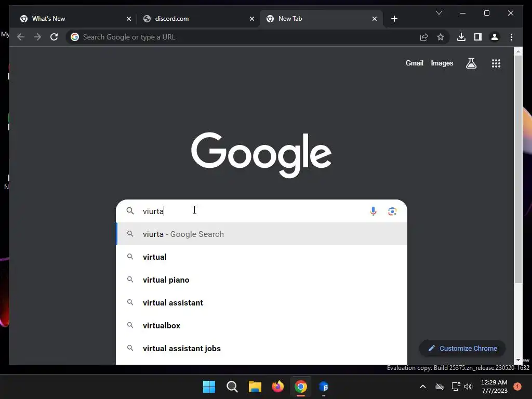Choose the 'virtualbox' suggestion
This screenshot has height=399, width=532.
pyautogui.click(x=262, y=325)
